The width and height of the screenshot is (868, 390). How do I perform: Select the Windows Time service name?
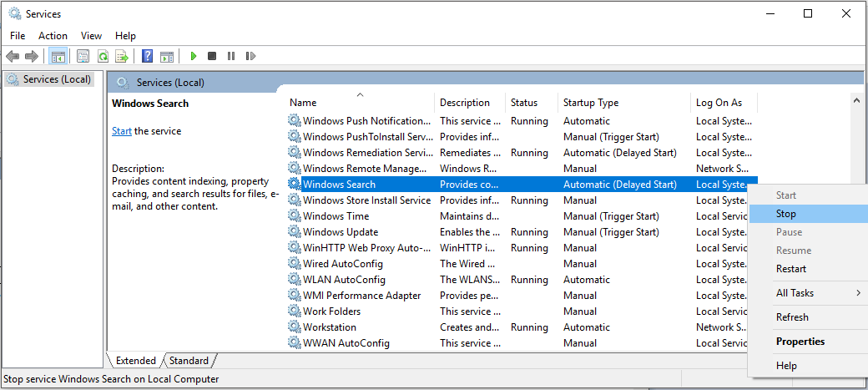(336, 216)
